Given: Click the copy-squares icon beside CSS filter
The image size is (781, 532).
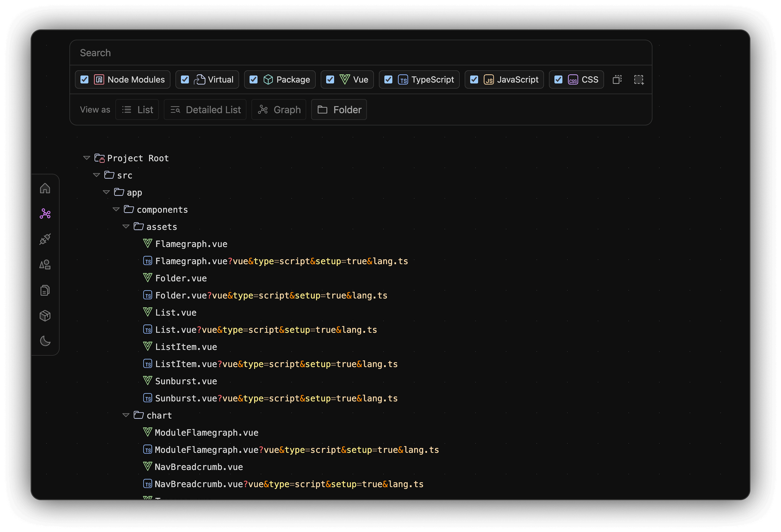Looking at the screenshot, I should (617, 80).
